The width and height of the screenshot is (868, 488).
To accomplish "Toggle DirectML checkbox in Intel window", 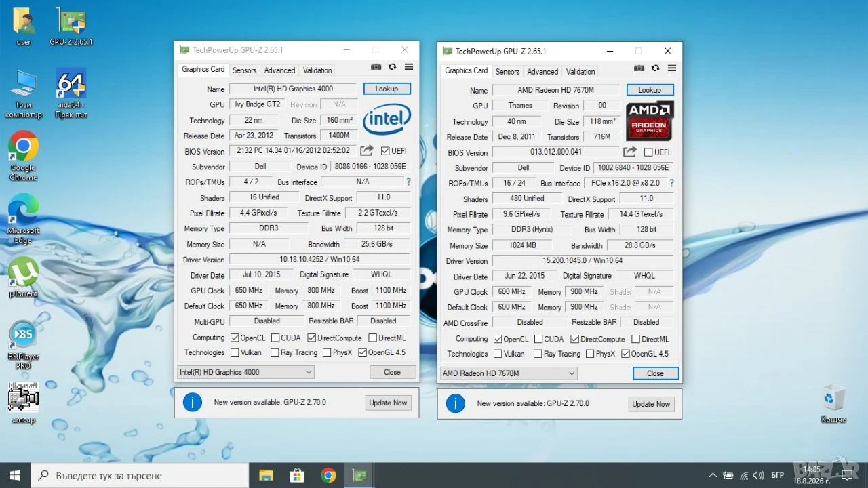I will (x=373, y=338).
